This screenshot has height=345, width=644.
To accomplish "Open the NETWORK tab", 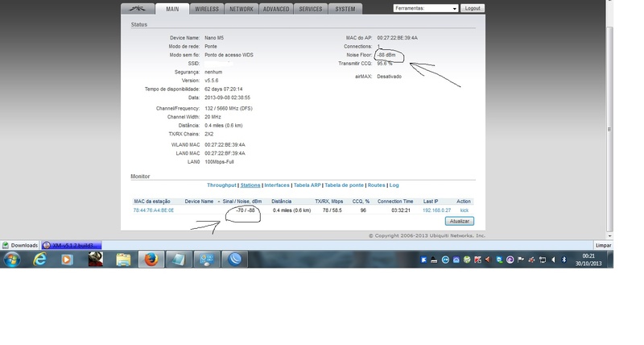I will (241, 9).
